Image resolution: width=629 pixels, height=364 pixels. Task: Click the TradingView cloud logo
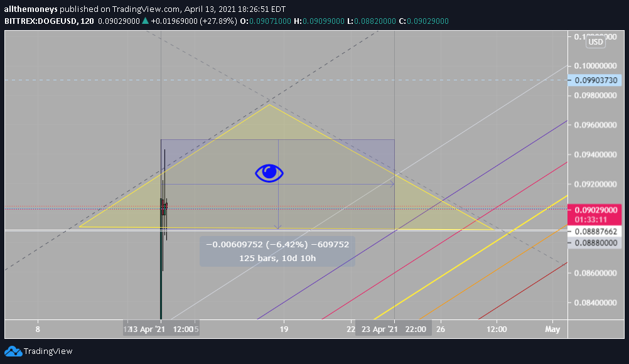(13, 351)
